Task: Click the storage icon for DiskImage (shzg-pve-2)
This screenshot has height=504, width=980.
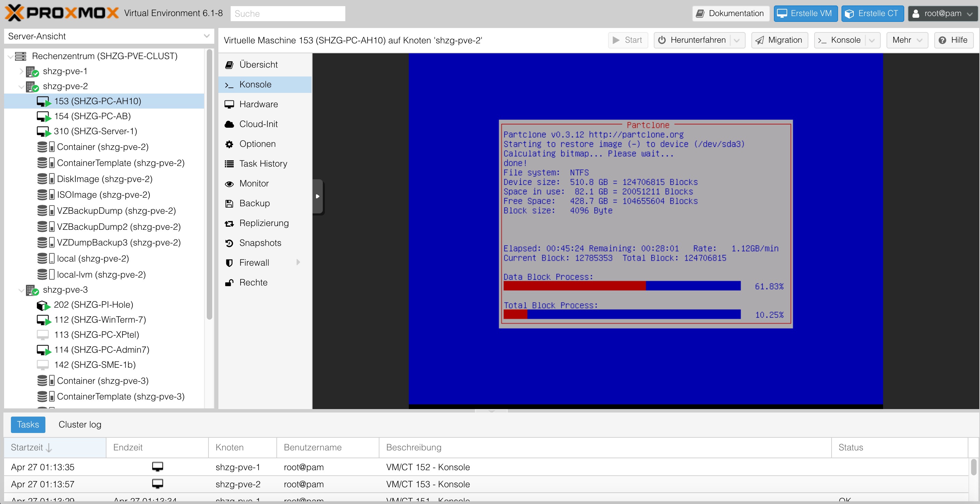Action: click(46, 179)
